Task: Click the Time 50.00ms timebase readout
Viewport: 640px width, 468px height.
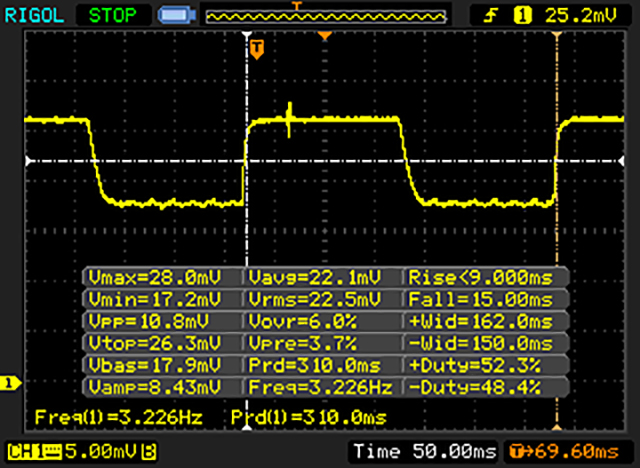Action: coord(425,452)
